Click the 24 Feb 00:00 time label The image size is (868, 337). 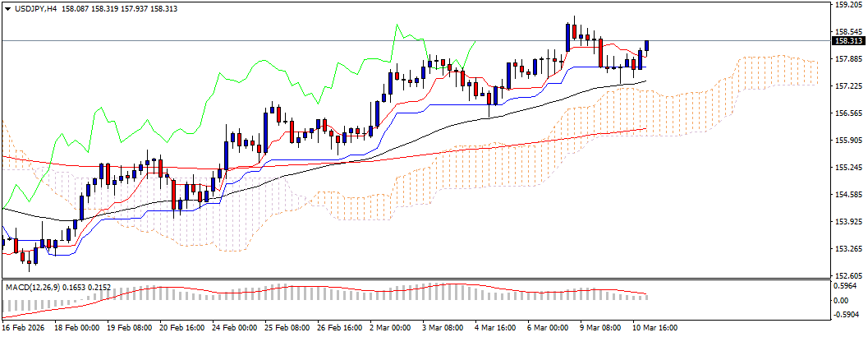pyautogui.click(x=235, y=328)
